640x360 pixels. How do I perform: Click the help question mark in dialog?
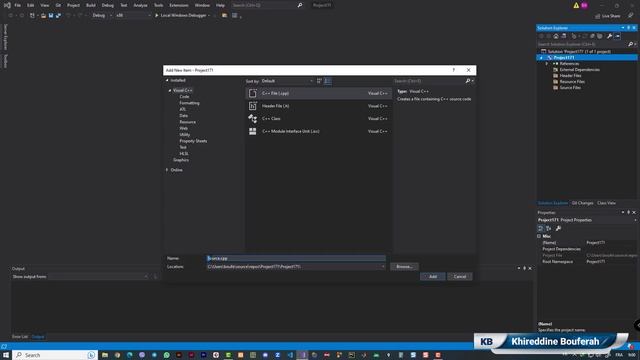(453, 70)
